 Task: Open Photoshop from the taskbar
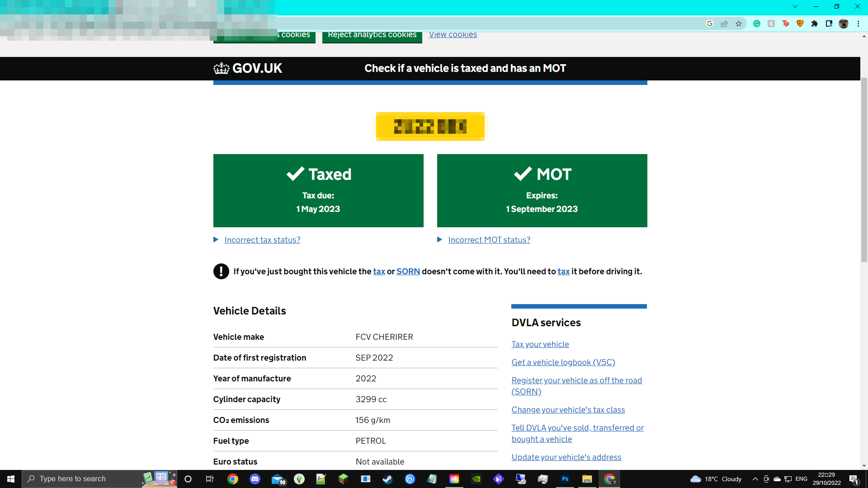click(x=565, y=479)
